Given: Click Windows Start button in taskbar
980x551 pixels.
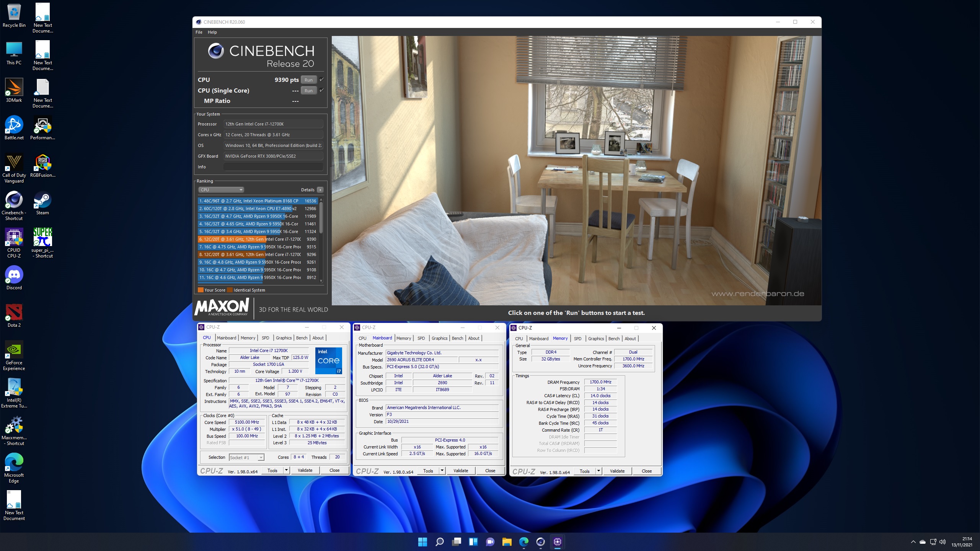Looking at the screenshot, I should pyautogui.click(x=422, y=542).
